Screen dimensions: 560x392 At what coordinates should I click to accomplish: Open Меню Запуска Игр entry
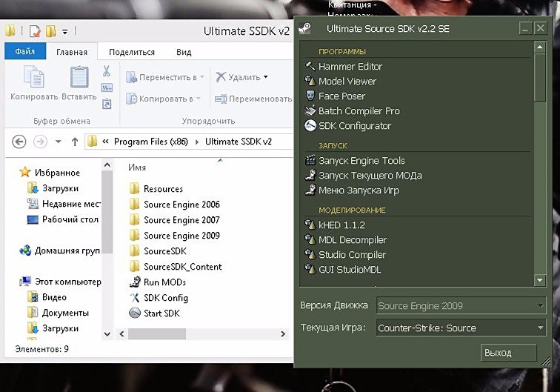[352, 190]
